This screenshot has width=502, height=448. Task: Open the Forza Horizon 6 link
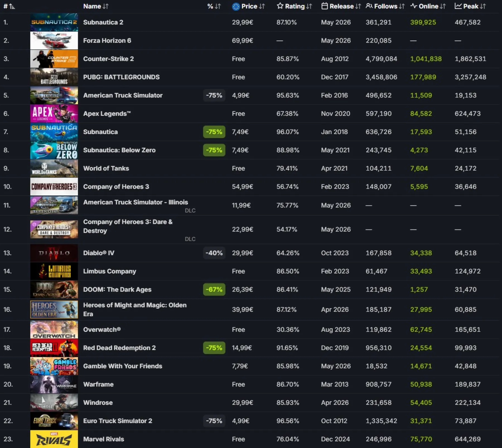coord(107,40)
